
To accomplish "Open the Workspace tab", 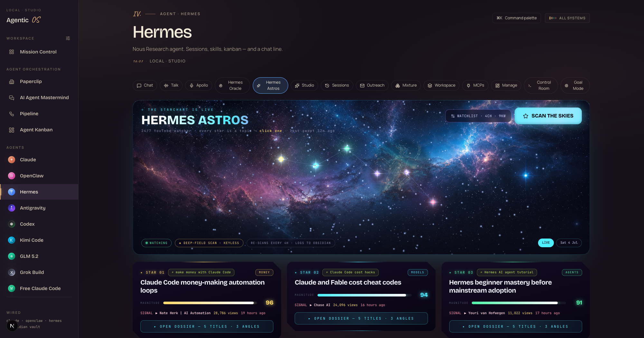I will [441, 85].
